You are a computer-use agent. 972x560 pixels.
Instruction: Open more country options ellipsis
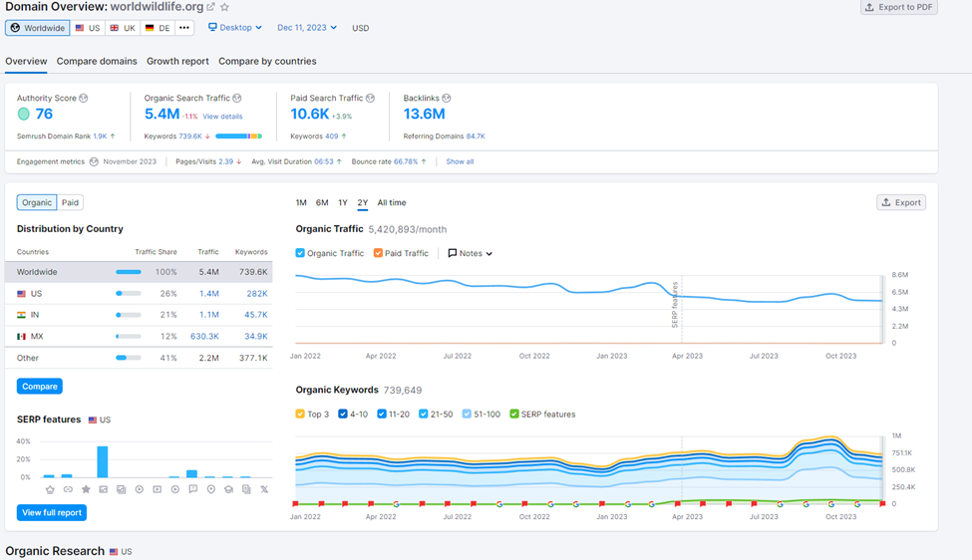[x=183, y=28]
